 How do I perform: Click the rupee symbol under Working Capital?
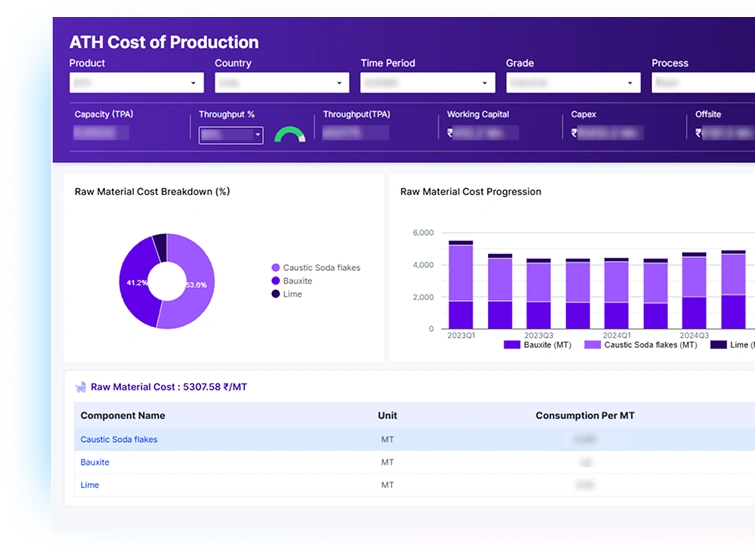pos(450,133)
